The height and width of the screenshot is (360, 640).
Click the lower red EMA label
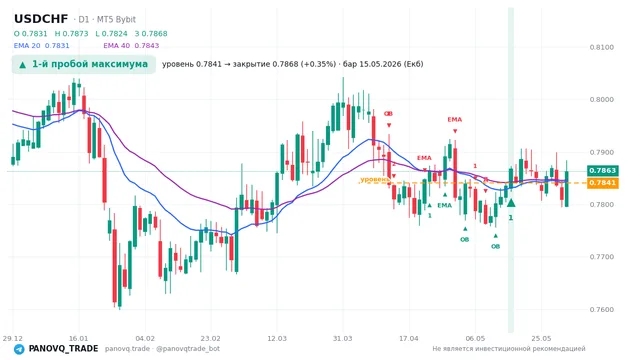pyautogui.click(x=424, y=158)
